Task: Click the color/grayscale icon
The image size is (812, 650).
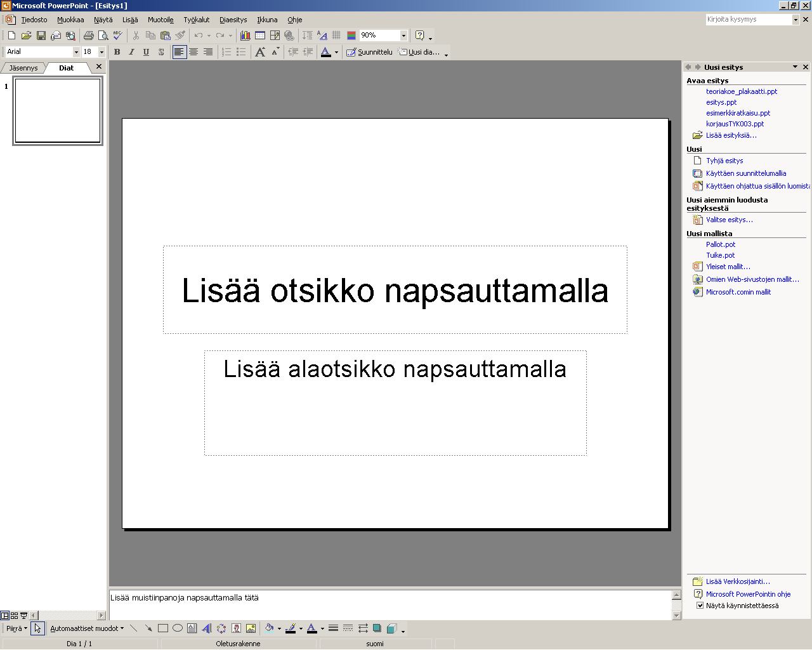Action: (x=351, y=36)
